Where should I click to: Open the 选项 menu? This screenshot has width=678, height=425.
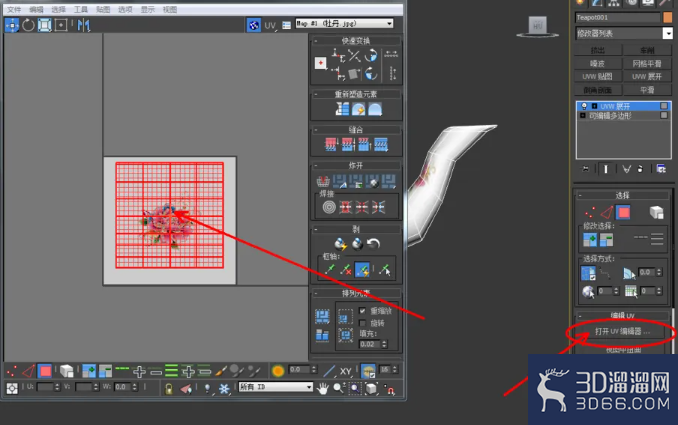coord(125,10)
